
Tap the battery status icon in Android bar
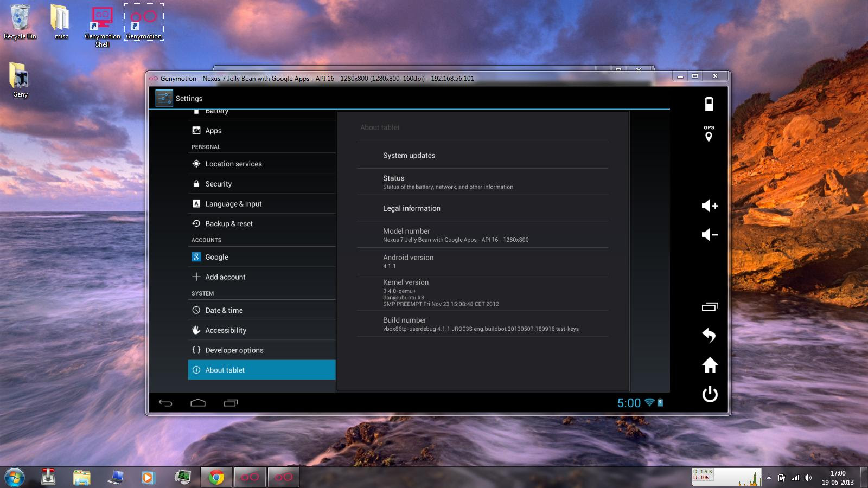660,403
